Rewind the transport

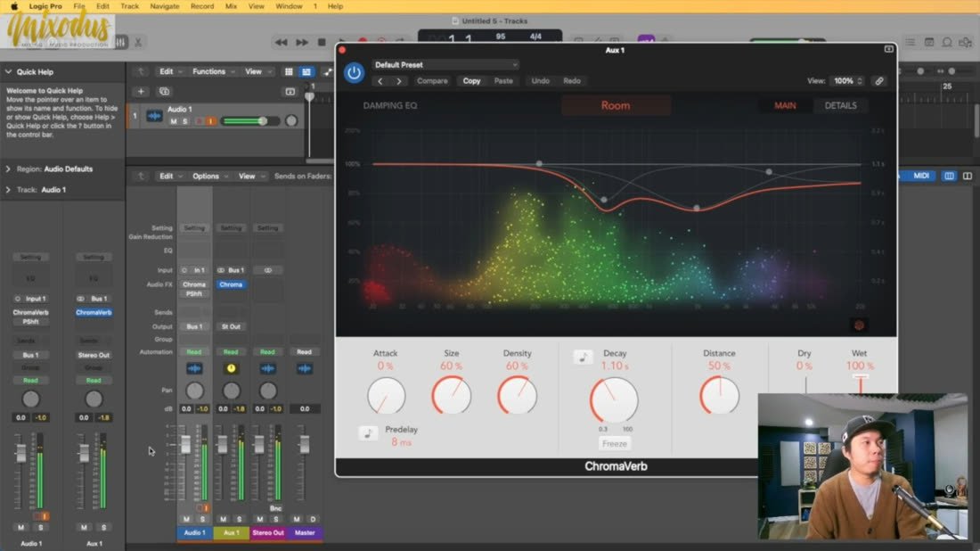[x=282, y=43]
